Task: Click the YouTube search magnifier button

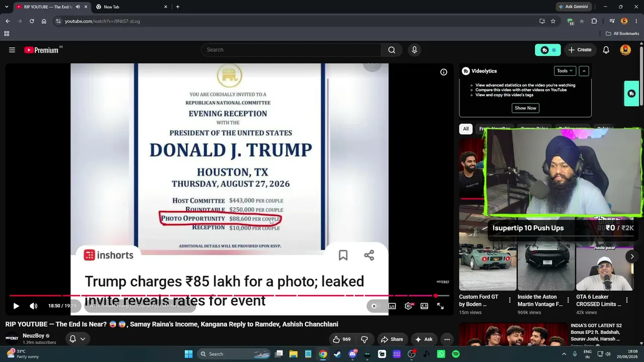Action: click(x=391, y=50)
